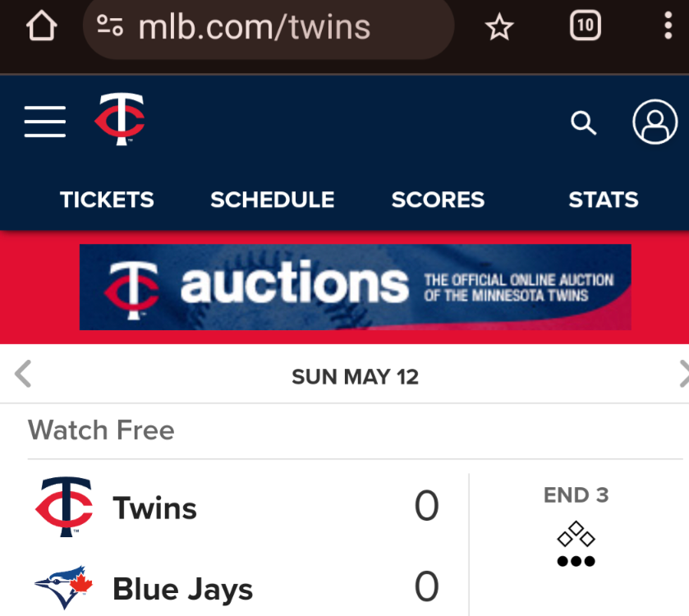Viewport: 689px width, 616px height.
Task: Open site search magnifier icon
Action: 583,123
